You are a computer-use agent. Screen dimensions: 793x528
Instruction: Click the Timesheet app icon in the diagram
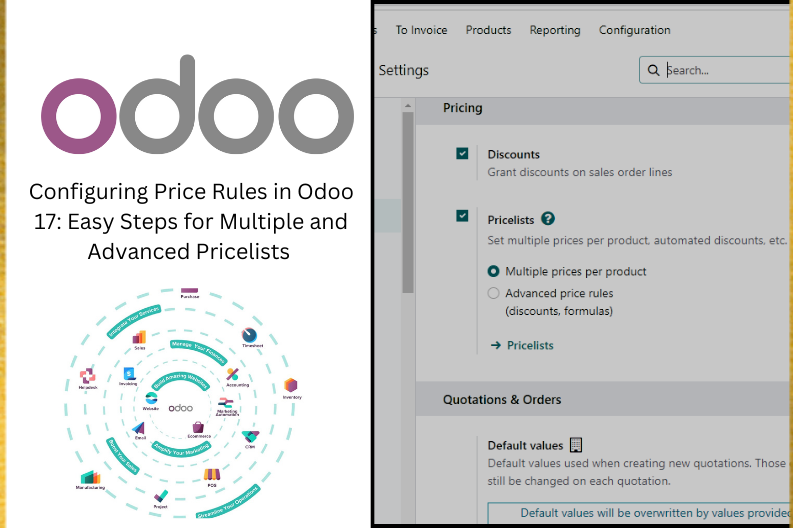click(250, 335)
